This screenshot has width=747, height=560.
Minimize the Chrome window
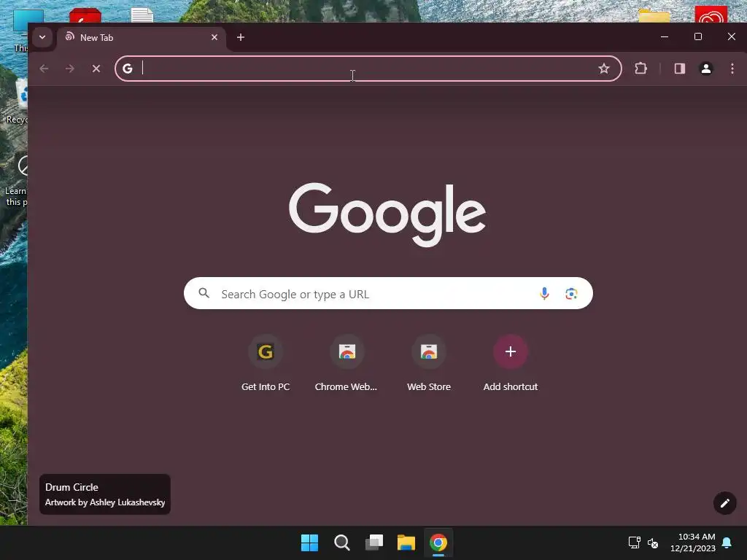tap(665, 36)
